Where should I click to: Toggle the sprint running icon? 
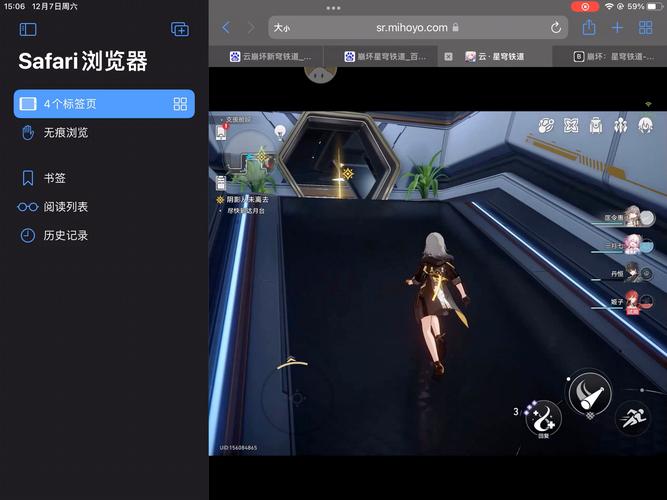click(633, 418)
